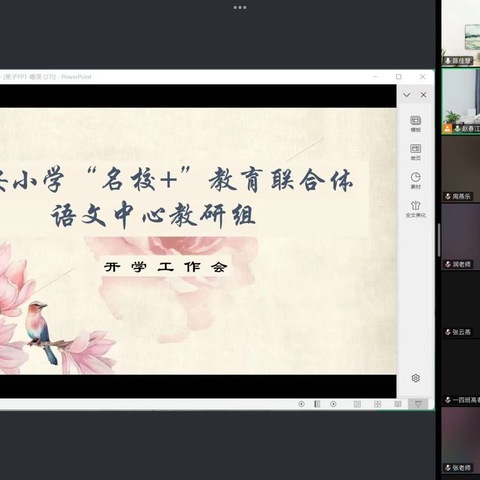Close the PowerPoint side panel

tap(423, 95)
